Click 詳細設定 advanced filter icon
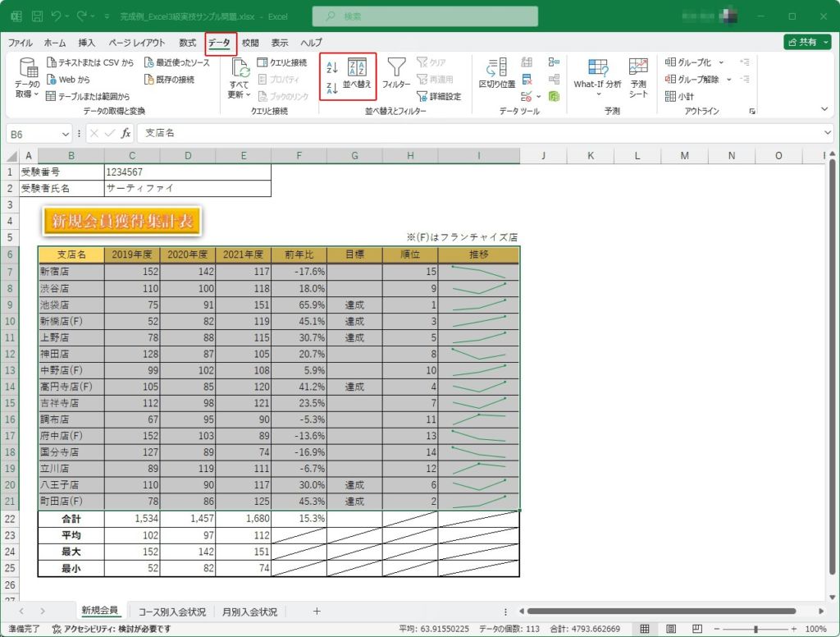 pos(440,96)
